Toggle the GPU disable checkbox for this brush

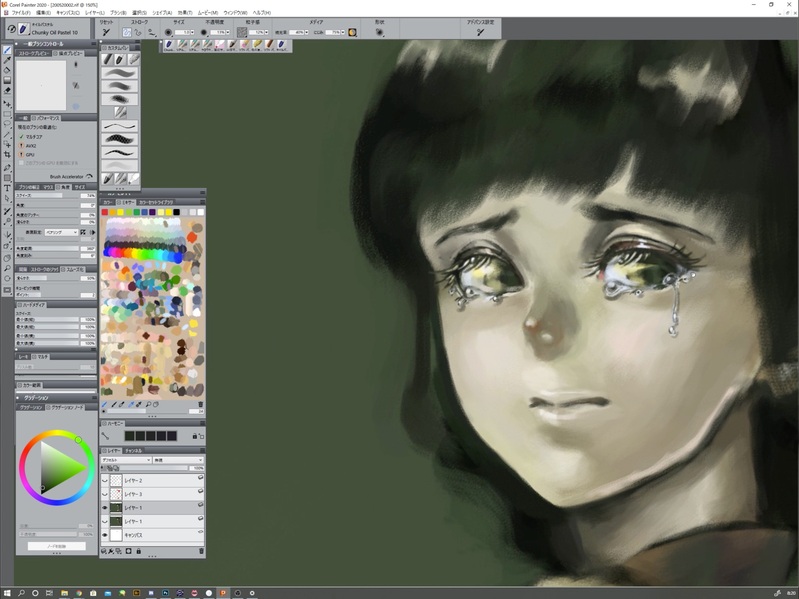point(21,163)
